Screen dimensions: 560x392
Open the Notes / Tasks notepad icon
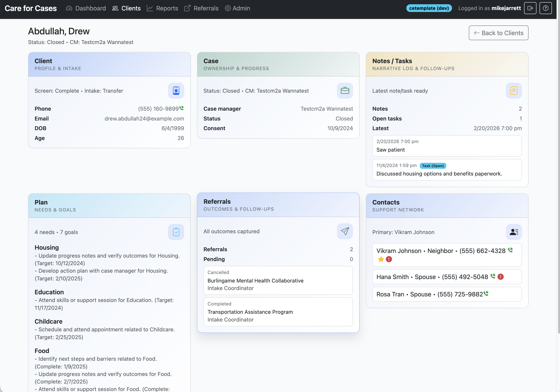tap(513, 91)
